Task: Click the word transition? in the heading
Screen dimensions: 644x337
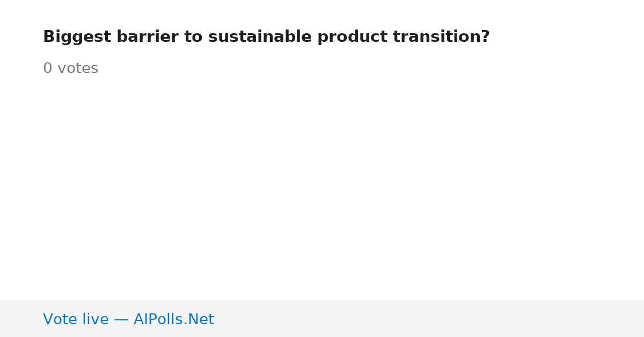Action: click(x=441, y=37)
